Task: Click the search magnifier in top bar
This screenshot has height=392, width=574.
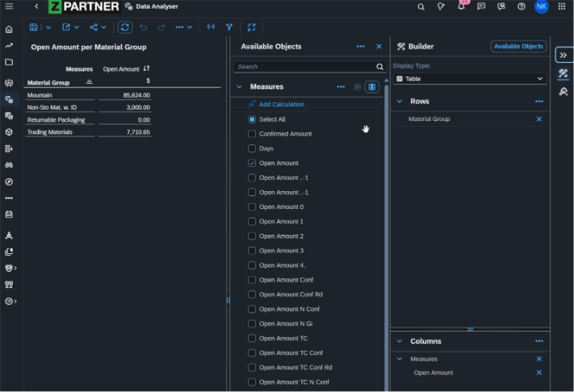Action: pos(421,6)
